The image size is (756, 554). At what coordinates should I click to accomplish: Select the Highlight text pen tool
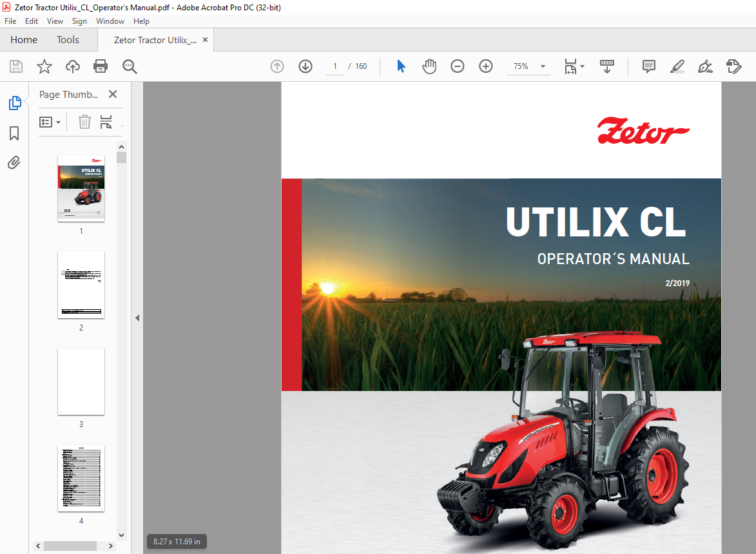677,66
